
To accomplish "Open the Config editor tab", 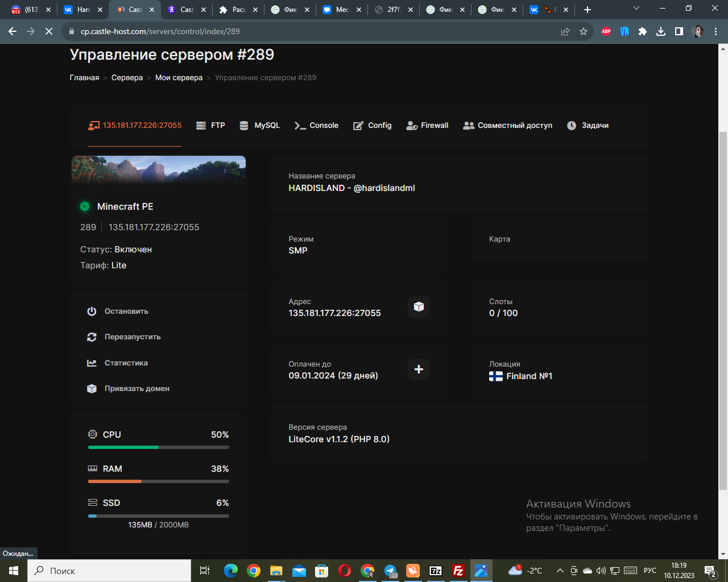I will tap(372, 126).
